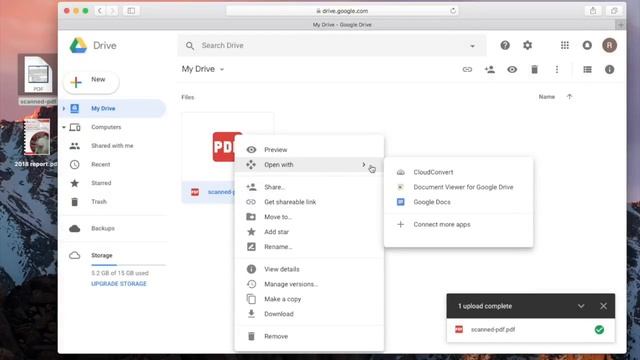Open the notifications bell icon

pos(587,45)
